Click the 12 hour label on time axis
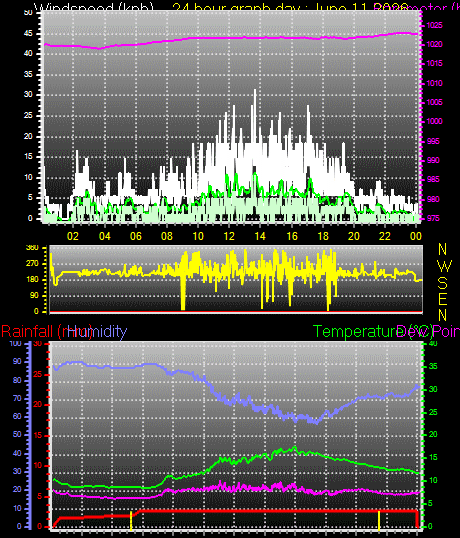Viewport: 460px width, 538px height. [229, 236]
